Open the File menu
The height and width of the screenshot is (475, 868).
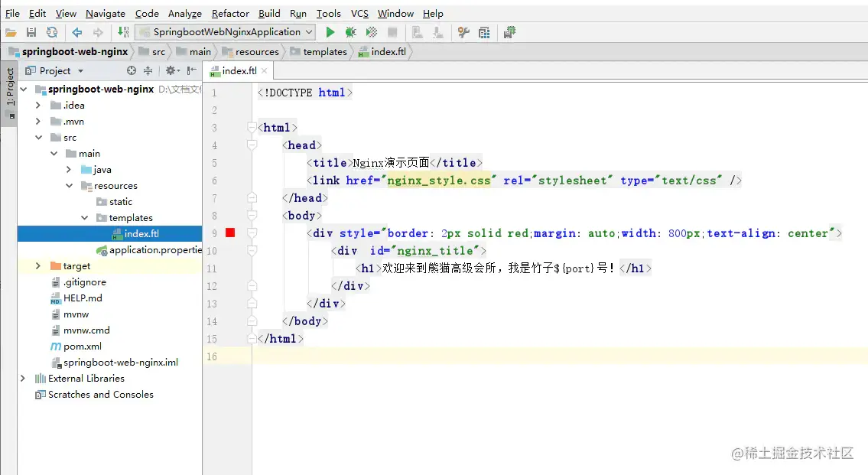tap(12, 13)
